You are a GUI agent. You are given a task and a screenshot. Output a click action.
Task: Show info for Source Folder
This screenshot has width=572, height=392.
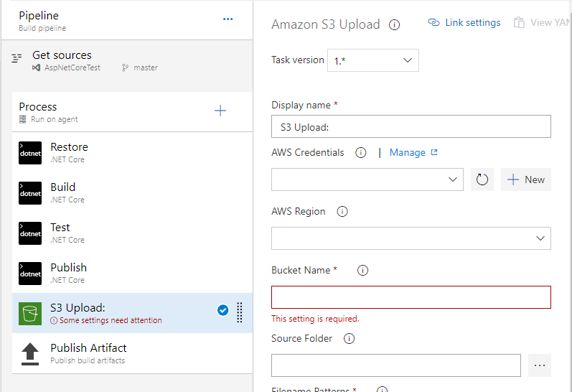(349, 339)
